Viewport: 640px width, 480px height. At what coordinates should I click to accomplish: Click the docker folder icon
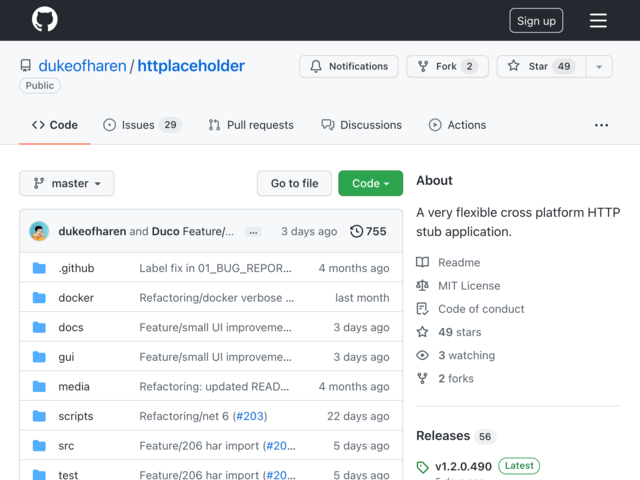point(39,298)
